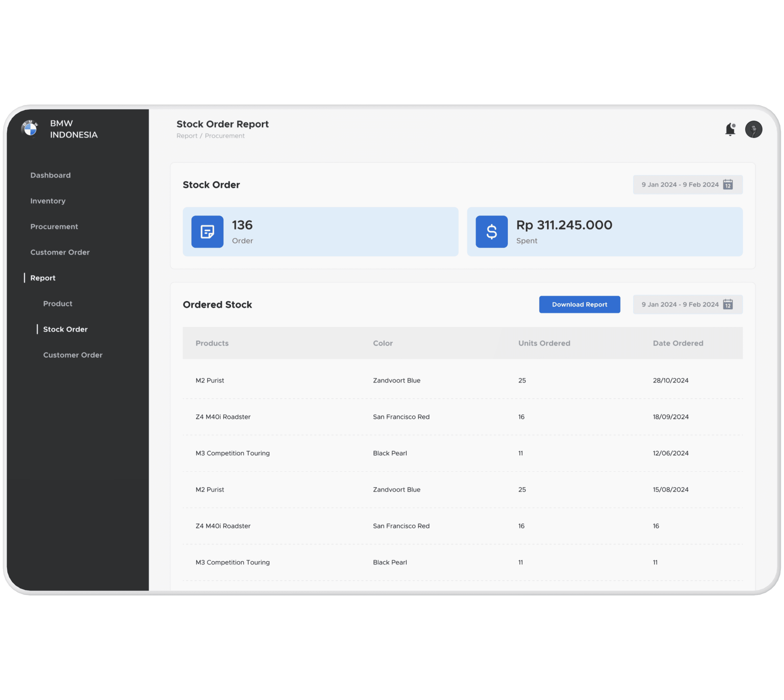Select M3 Competition Touring row dated 12/06/2024

pyautogui.click(x=463, y=453)
